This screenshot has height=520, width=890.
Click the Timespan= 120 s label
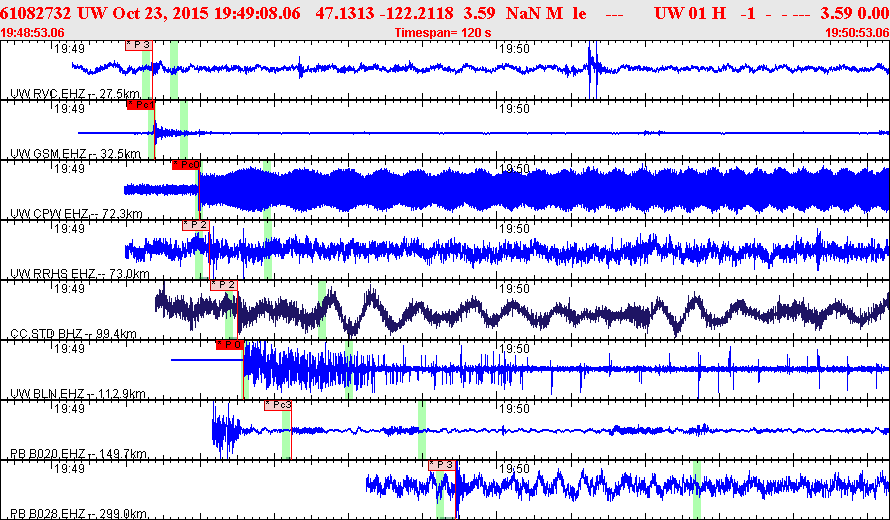tap(443, 33)
